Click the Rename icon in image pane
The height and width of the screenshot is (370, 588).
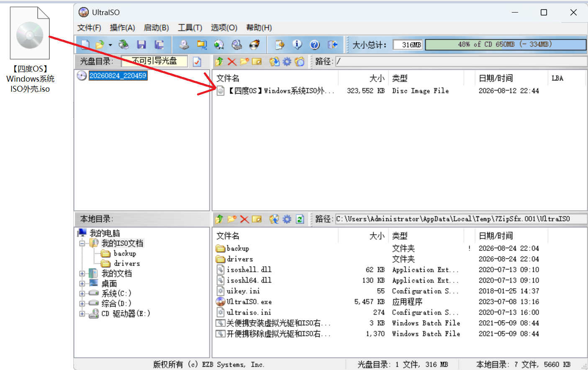click(257, 62)
